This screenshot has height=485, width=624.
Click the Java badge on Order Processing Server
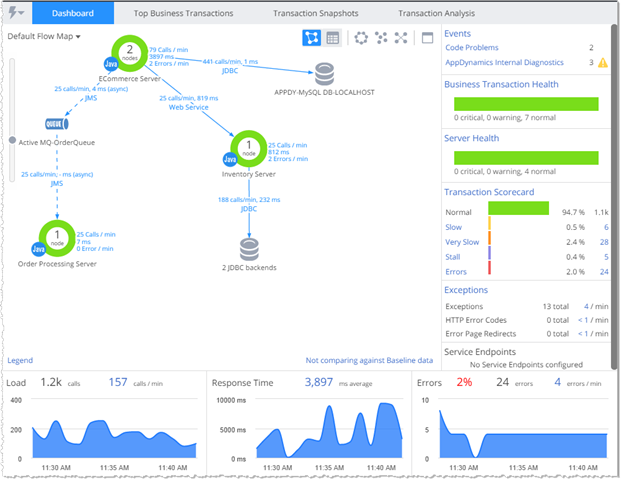pyautogui.click(x=39, y=249)
